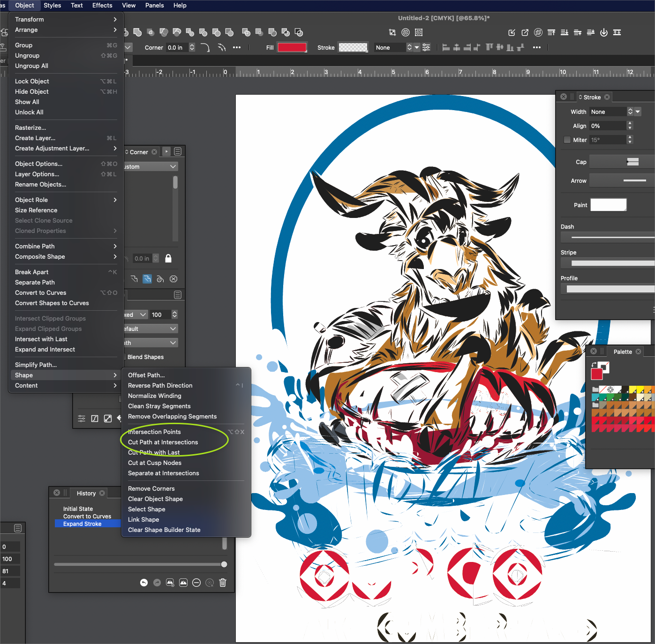Open the stroke Width dropdown
This screenshot has height=644, width=655.
coord(638,112)
